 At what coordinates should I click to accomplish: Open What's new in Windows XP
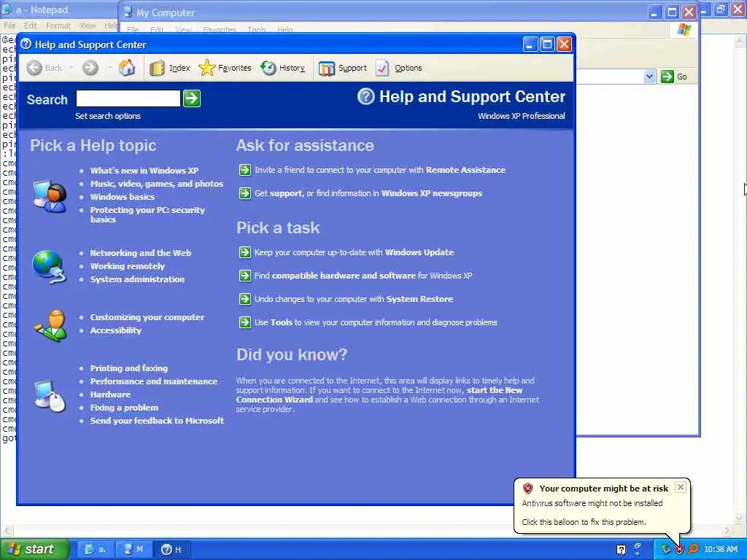(x=144, y=171)
